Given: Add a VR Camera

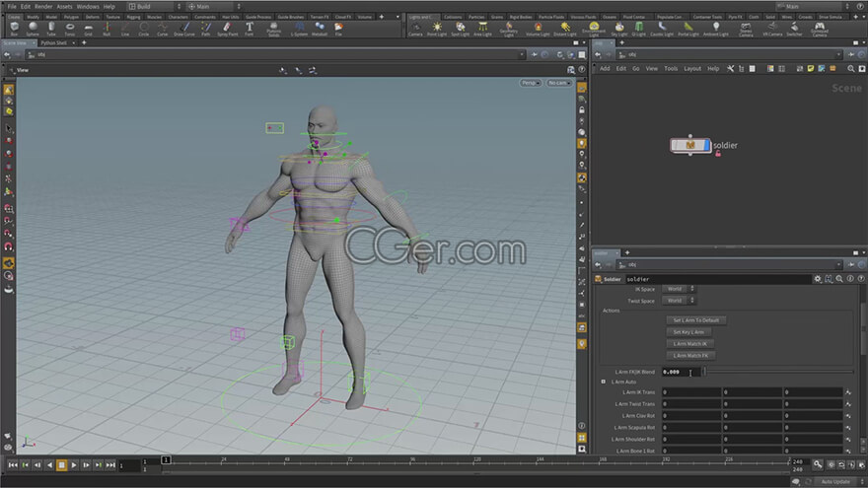Looking at the screenshot, I should click(772, 29).
